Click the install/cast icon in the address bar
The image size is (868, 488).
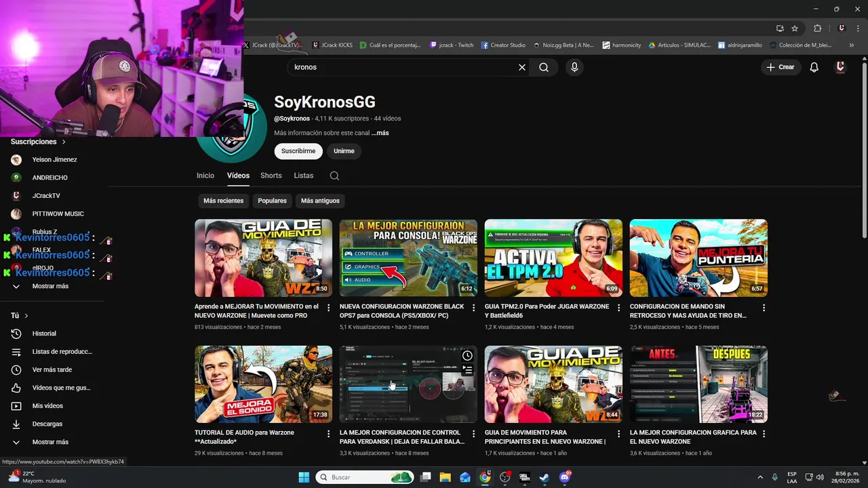(x=780, y=28)
